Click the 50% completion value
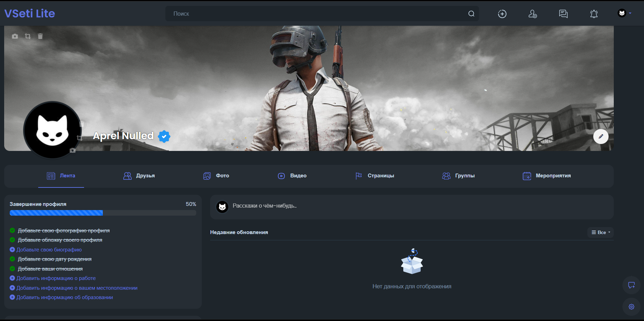The width and height of the screenshot is (644, 321). point(191,204)
